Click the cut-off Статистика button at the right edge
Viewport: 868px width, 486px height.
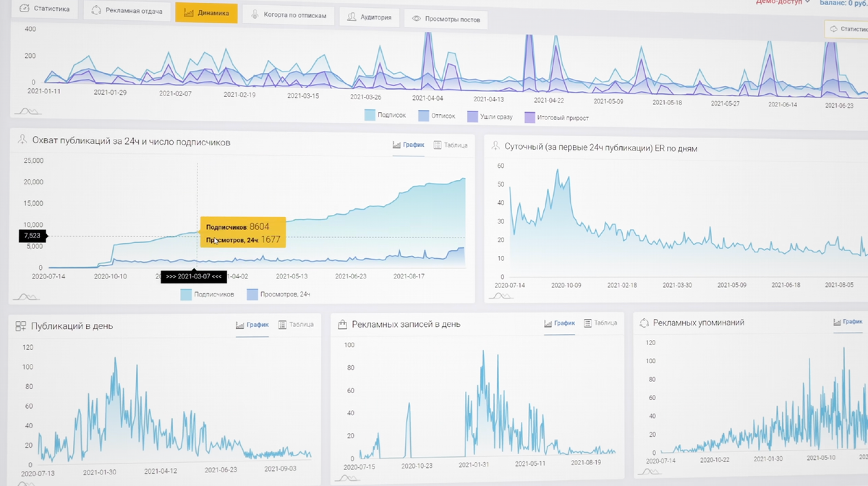[x=846, y=29]
